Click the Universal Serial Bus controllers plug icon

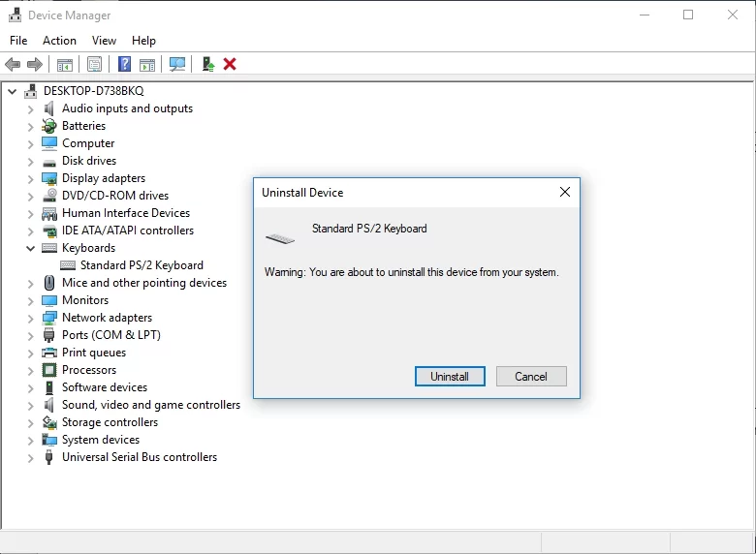pos(48,457)
